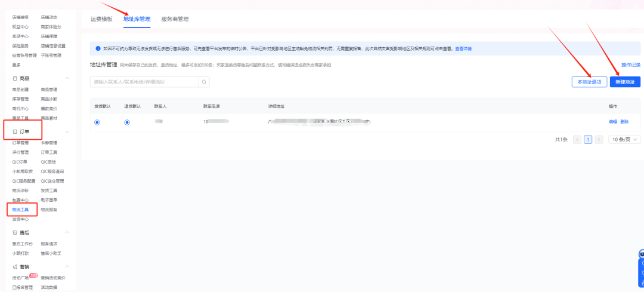Select the 退货默认 radio button
Image resolution: width=644 pixels, height=292 pixels.
pyautogui.click(x=127, y=122)
